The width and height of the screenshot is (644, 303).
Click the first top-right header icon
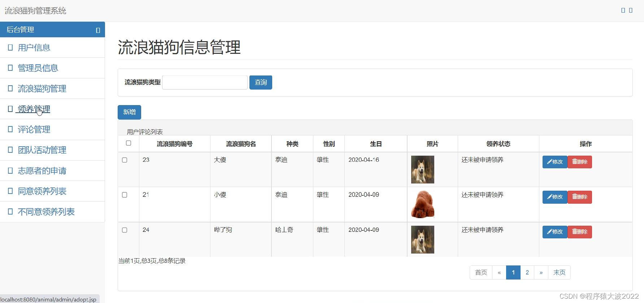(623, 10)
